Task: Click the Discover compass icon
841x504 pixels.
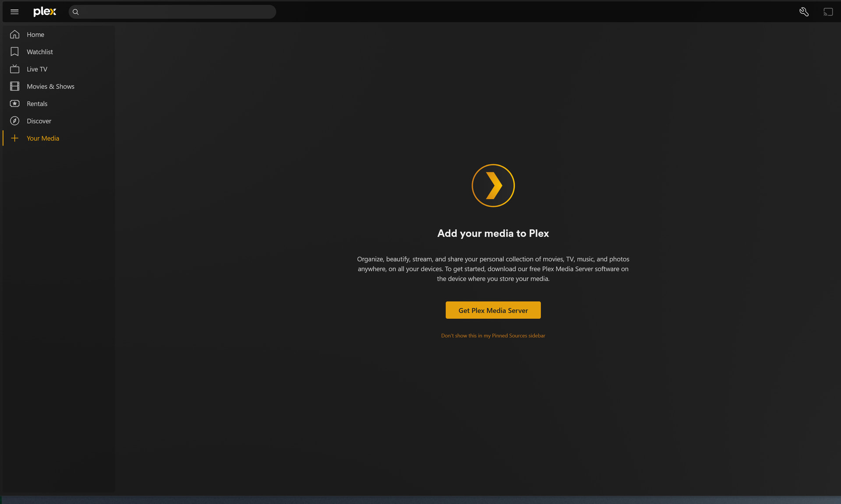Action: point(14,121)
